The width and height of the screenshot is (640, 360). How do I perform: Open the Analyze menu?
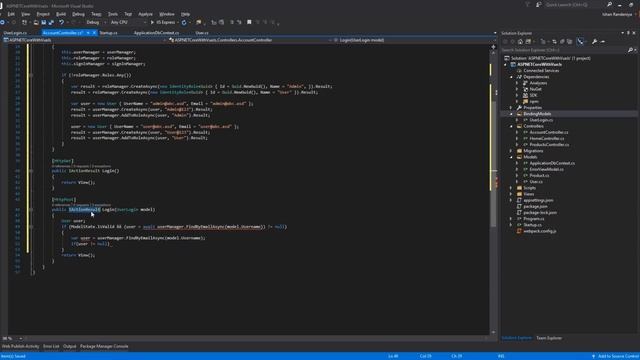(x=145, y=14)
